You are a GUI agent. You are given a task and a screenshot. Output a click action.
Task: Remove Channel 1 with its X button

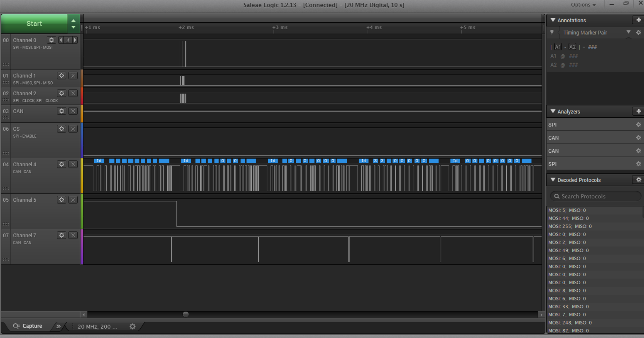tap(73, 75)
